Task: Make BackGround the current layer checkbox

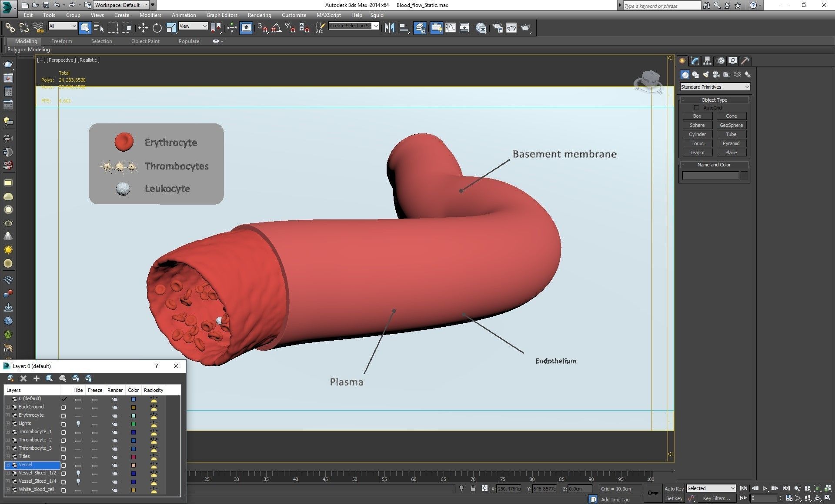Action: 64,408
